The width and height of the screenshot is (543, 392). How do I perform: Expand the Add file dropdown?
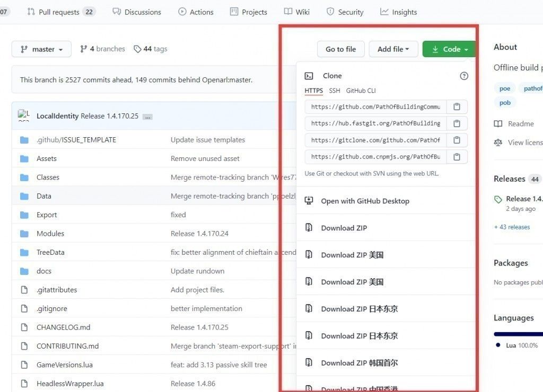393,49
